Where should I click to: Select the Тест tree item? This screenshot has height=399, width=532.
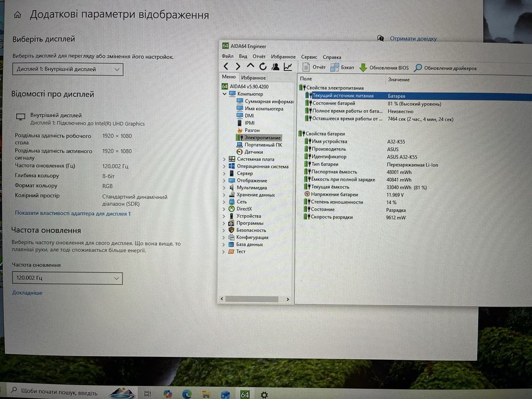click(x=237, y=251)
